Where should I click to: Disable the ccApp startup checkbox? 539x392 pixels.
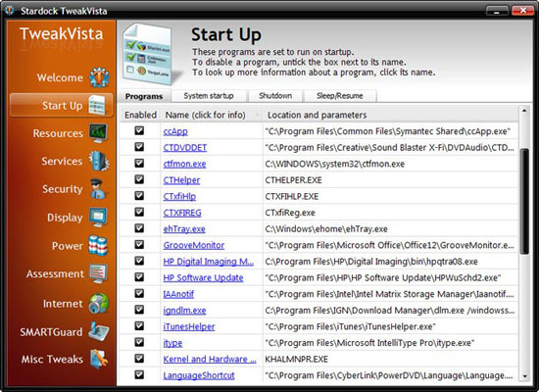(x=139, y=130)
